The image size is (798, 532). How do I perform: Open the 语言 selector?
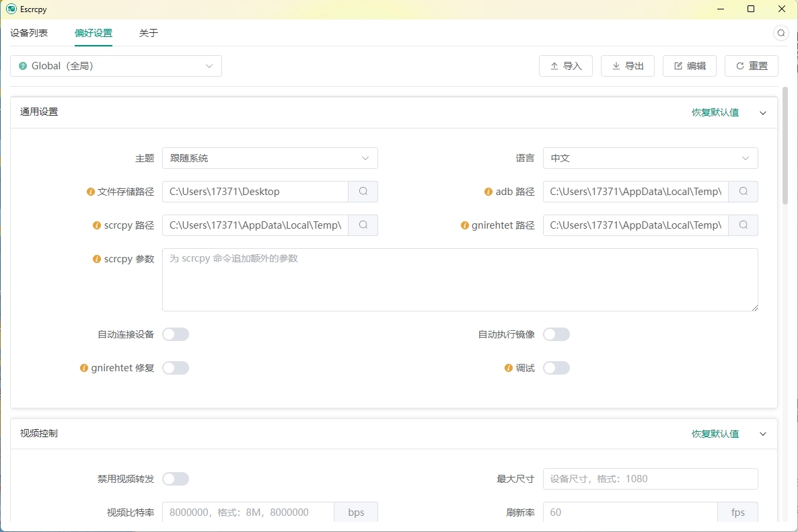[x=649, y=158]
